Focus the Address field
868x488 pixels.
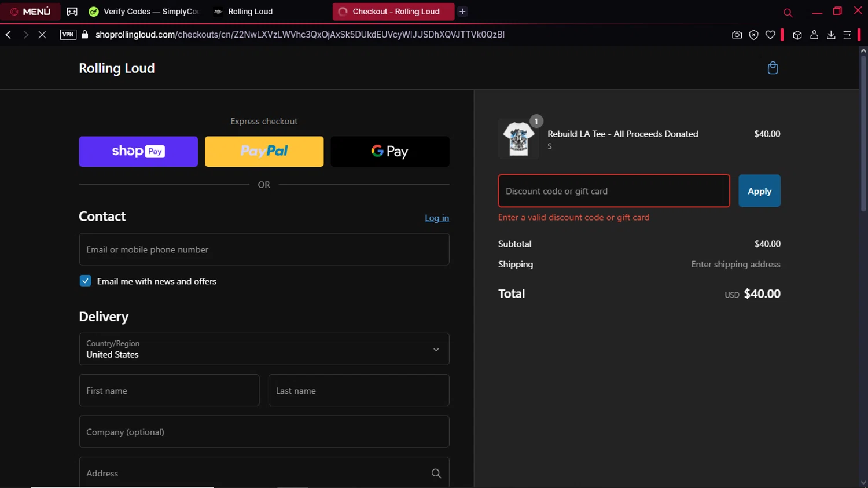click(264, 473)
